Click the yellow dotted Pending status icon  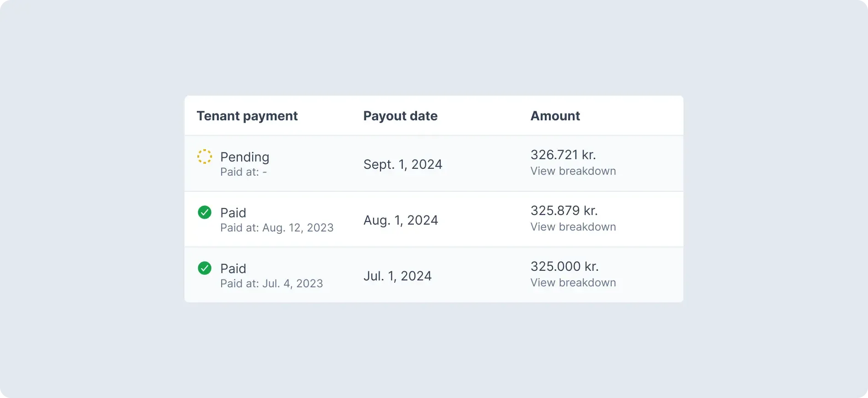click(204, 156)
